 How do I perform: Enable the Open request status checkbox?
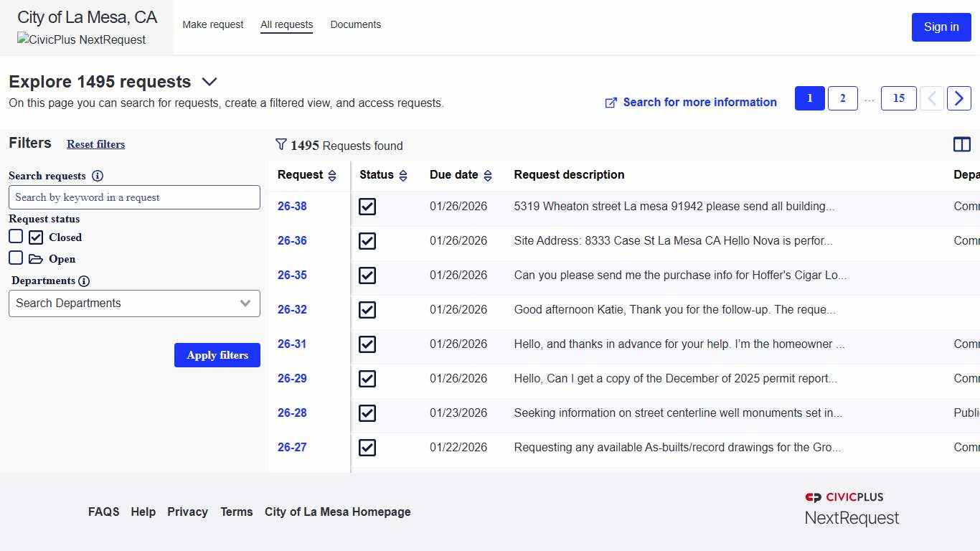point(16,257)
